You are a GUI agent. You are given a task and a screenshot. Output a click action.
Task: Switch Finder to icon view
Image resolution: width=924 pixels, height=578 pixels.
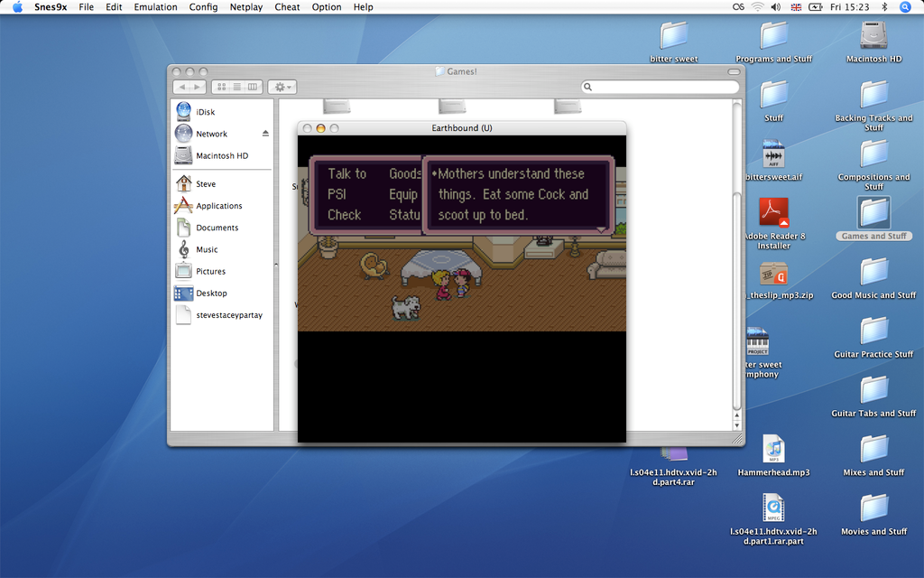(x=222, y=87)
